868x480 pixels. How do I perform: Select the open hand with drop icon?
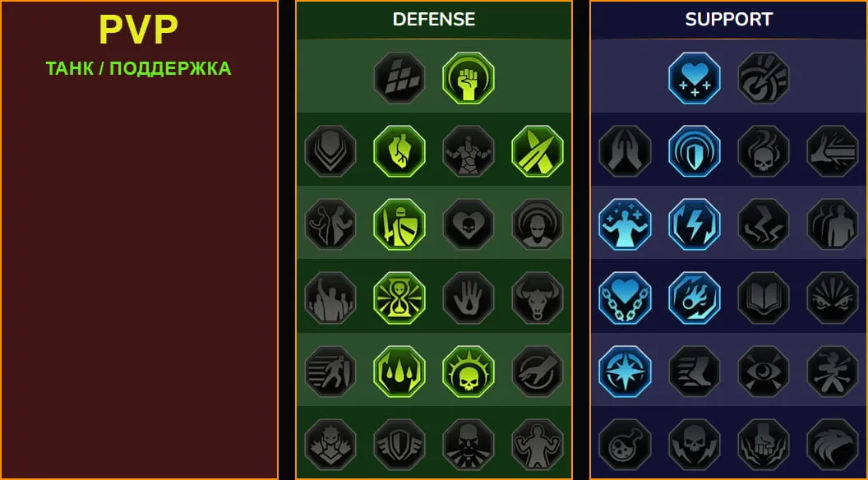click(469, 298)
